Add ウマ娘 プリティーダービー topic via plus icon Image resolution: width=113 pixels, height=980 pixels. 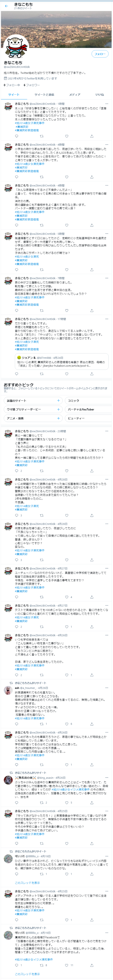(58, 409)
